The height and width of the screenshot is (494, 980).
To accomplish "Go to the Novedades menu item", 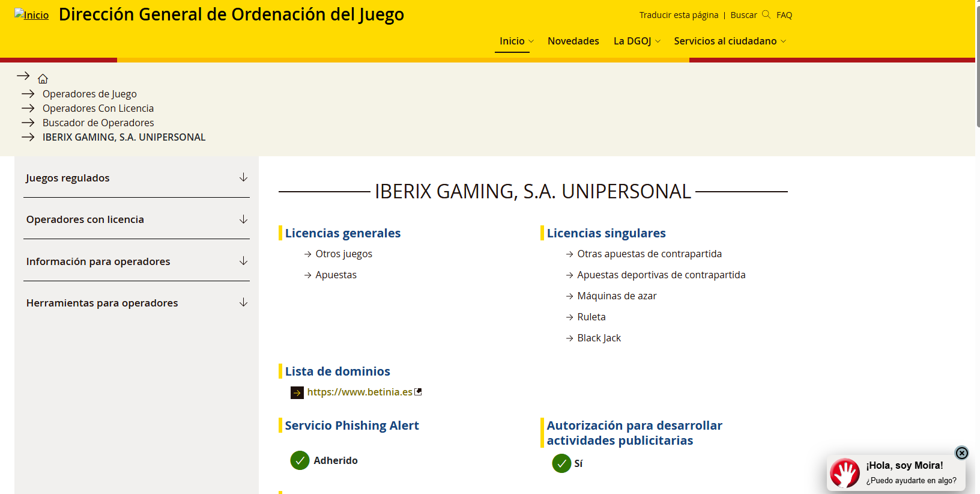I will pyautogui.click(x=573, y=41).
